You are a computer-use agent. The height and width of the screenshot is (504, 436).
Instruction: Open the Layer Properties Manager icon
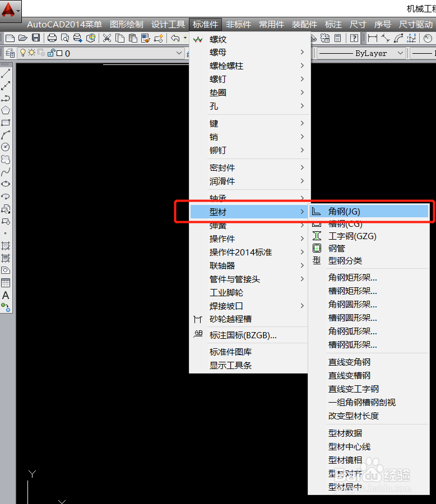(10, 53)
